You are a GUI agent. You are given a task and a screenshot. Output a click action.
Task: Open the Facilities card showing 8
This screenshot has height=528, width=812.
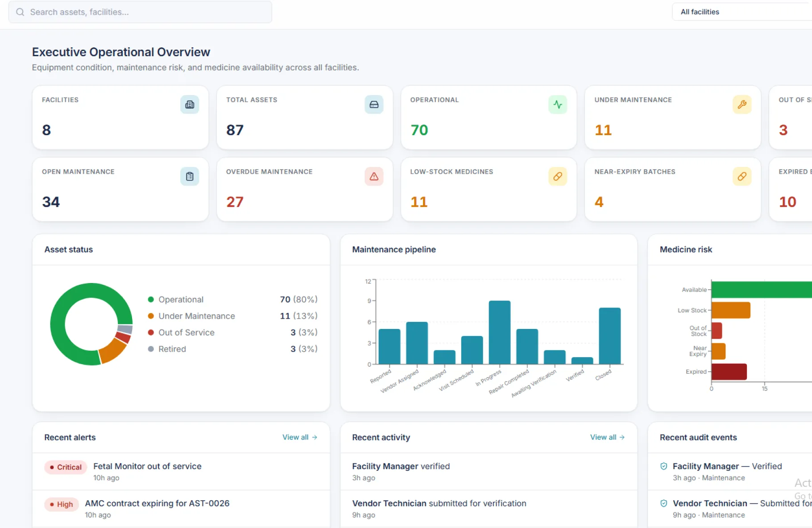[x=120, y=118]
